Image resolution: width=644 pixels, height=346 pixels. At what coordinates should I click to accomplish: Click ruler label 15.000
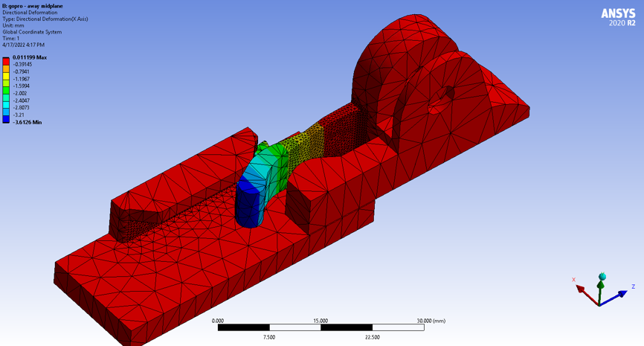tap(321, 321)
